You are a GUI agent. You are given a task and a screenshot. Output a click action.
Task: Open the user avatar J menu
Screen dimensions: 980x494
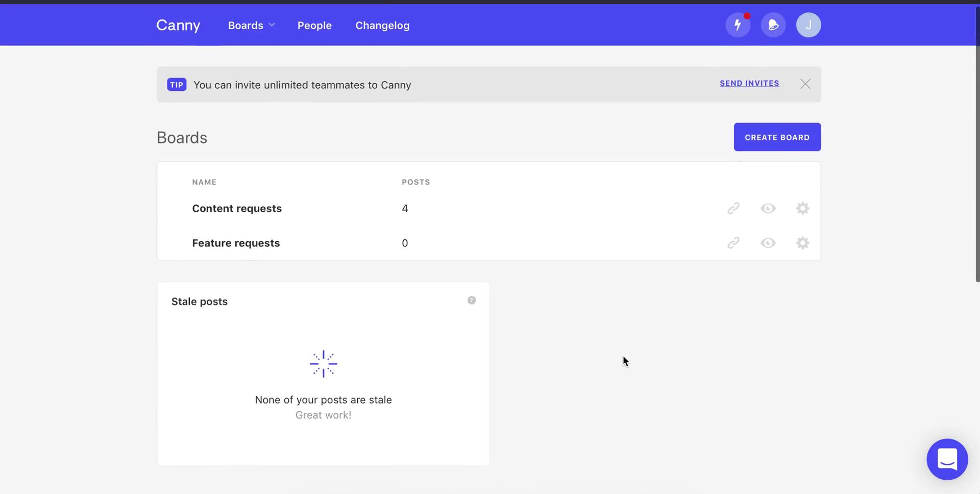pos(808,25)
